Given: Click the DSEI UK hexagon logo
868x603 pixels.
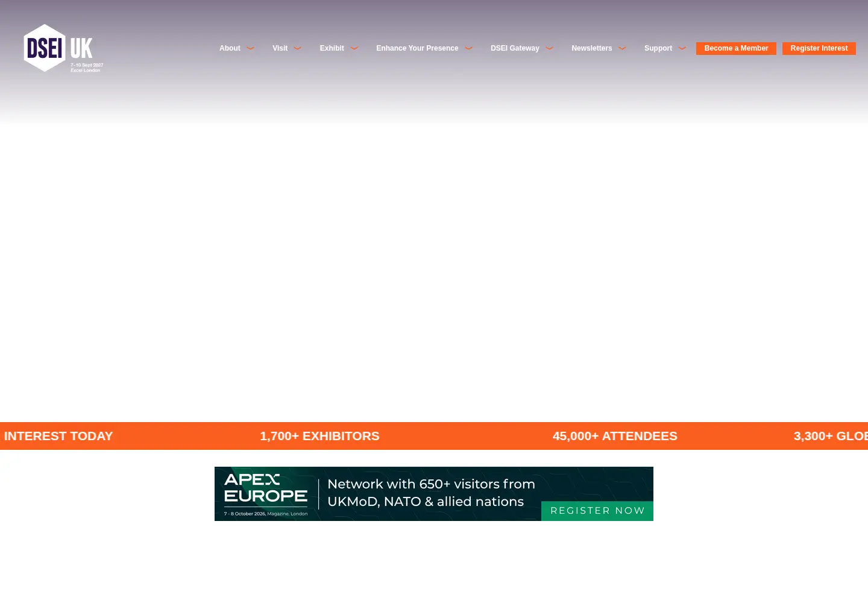Looking at the screenshot, I should click(63, 48).
